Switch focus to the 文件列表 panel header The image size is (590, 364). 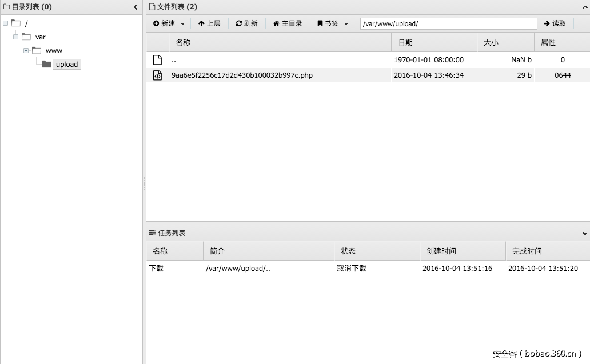(x=169, y=7)
